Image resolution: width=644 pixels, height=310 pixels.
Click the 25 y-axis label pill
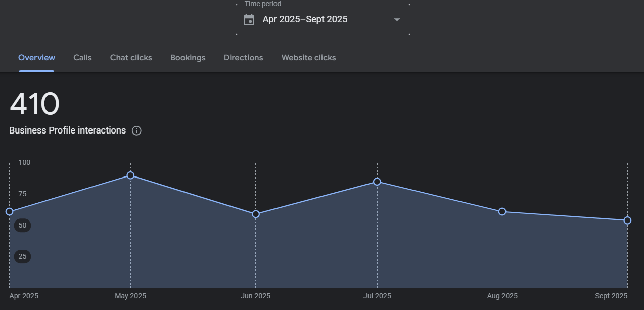(22, 257)
